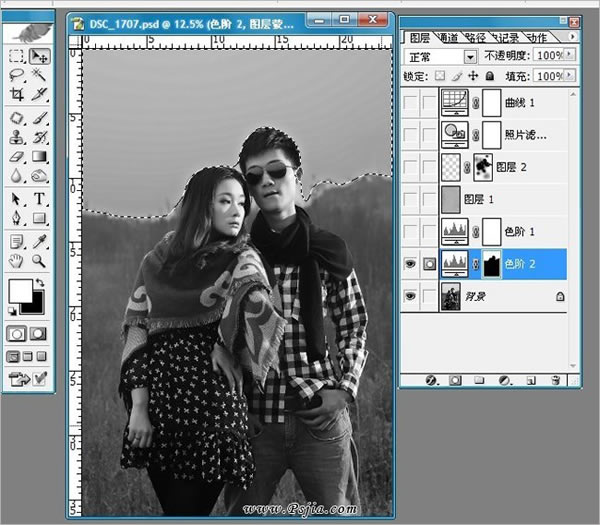Select the Blur tool

pyautogui.click(x=16, y=175)
